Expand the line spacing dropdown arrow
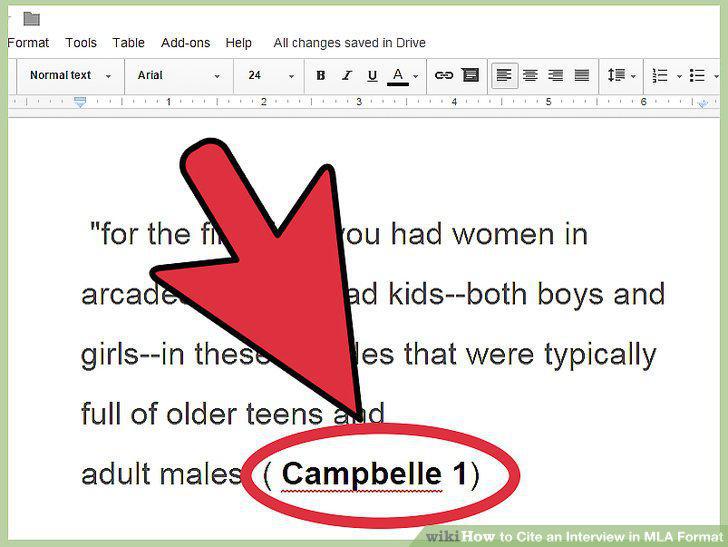The image size is (728, 547). coord(633,76)
